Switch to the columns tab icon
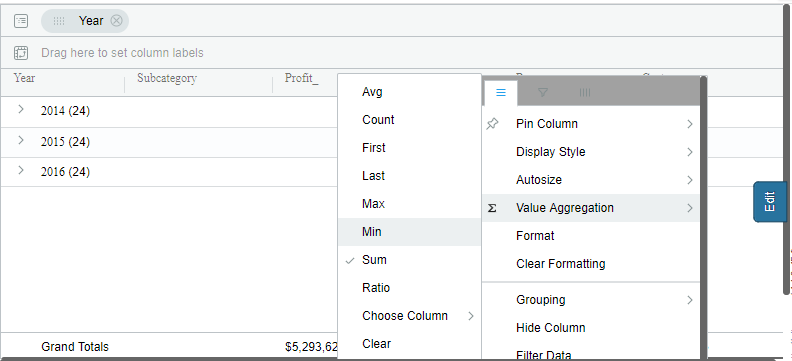Viewport: 792px width, 361px height. click(585, 92)
